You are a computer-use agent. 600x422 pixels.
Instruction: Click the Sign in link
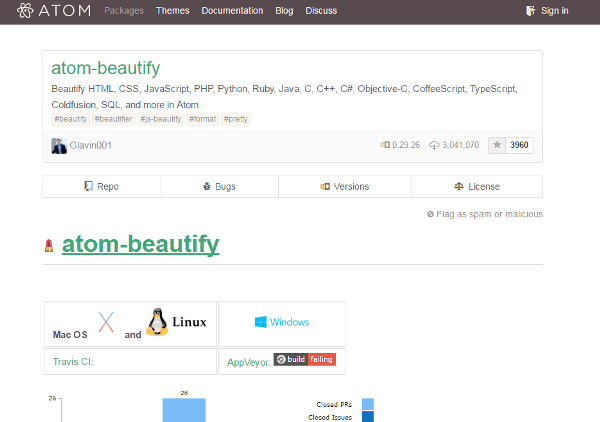[554, 11]
